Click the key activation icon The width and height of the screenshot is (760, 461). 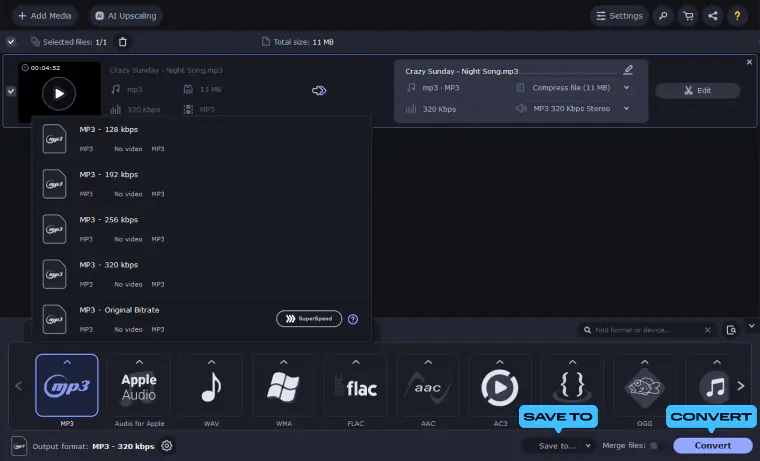(663, 16)
